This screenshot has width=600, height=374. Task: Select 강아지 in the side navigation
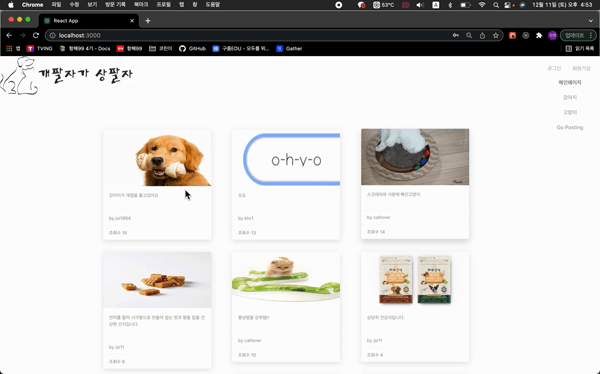pos(570,97)
